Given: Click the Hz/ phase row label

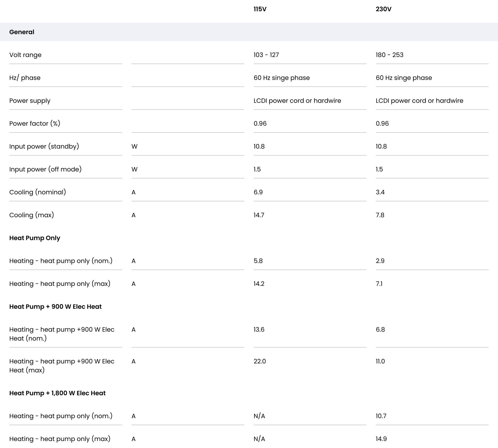Looking at the screenshot, I should (x=25, y=78).
